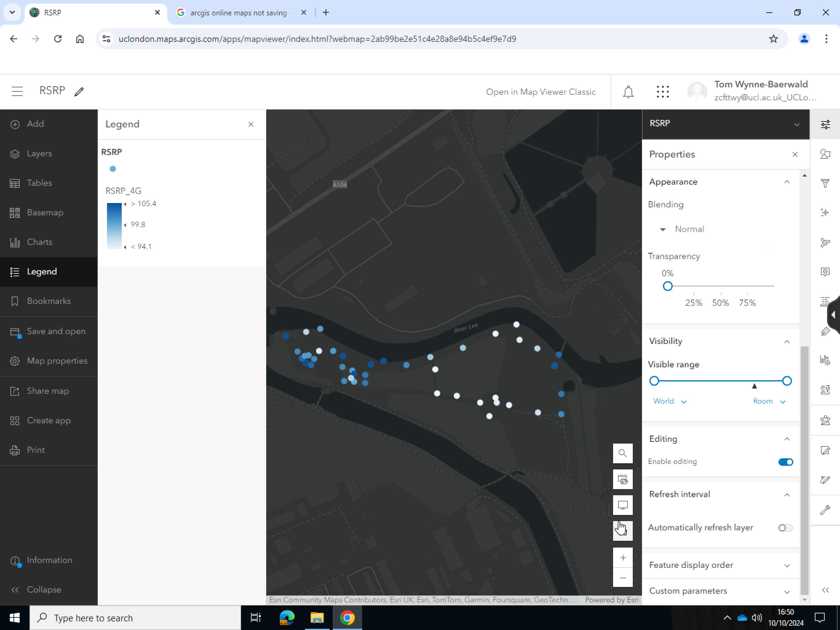
Task: Close the Legend panel
Action: [251, 124]
